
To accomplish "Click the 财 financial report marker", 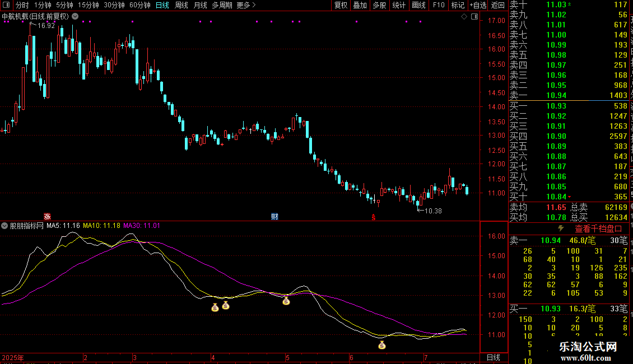I will [274, 217].
